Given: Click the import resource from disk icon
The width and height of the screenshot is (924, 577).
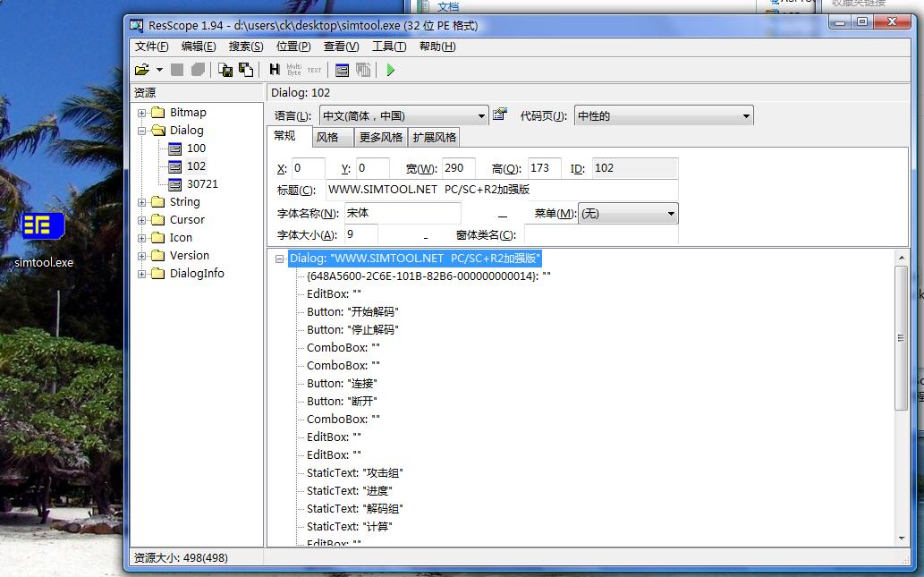Looking at the screenshot, I should pos(246,70).
